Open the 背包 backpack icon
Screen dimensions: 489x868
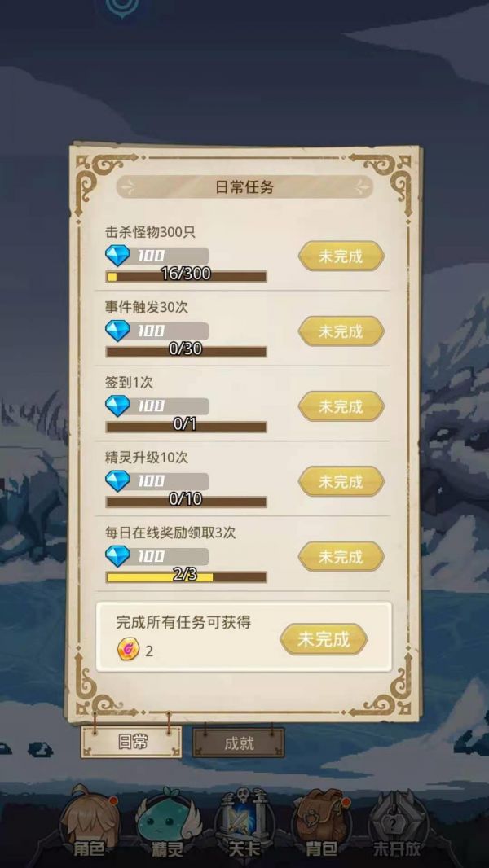(321, 825)
